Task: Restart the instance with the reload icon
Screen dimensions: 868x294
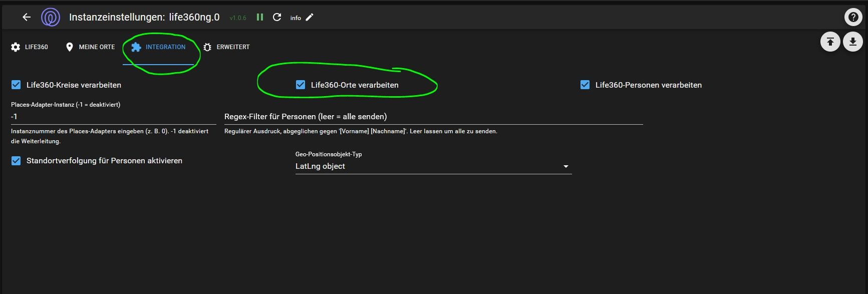Action: click(277, 17)
